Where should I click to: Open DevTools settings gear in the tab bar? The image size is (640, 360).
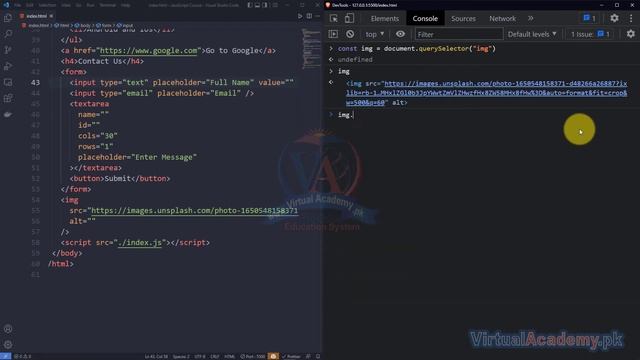pyautogui.click(x=614, y=18)
